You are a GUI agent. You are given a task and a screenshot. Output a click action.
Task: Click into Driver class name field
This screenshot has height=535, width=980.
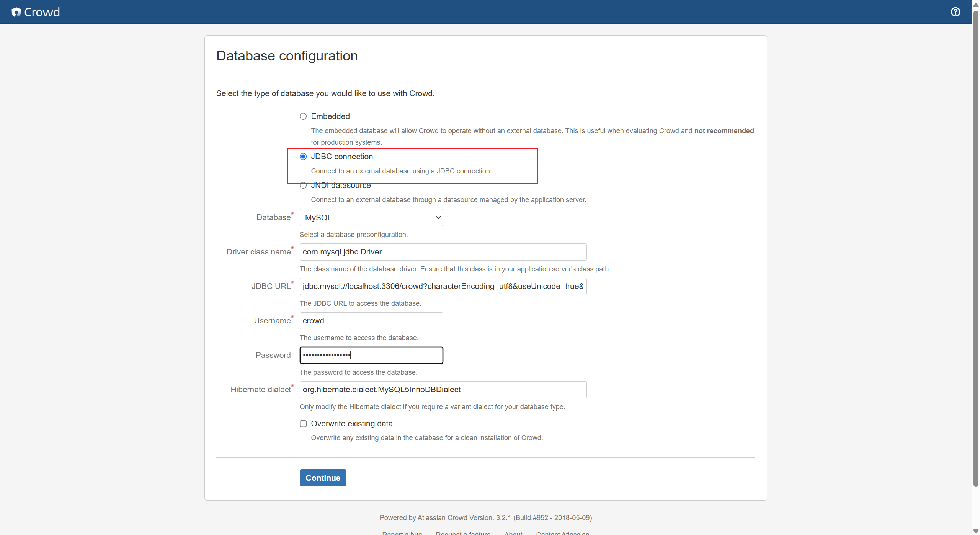click(443, 252)
